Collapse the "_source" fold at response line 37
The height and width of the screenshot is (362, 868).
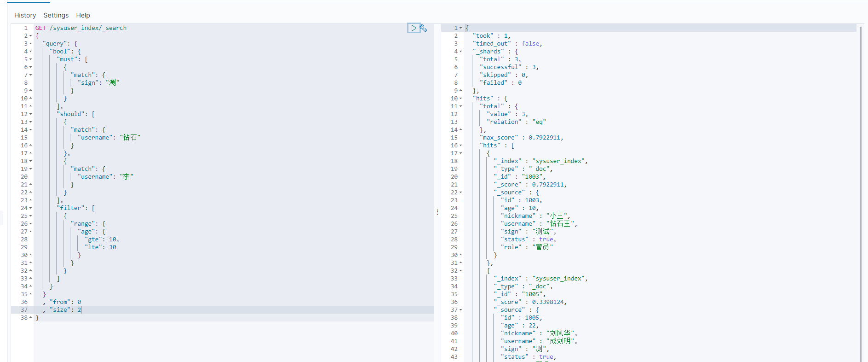[461, 310]
